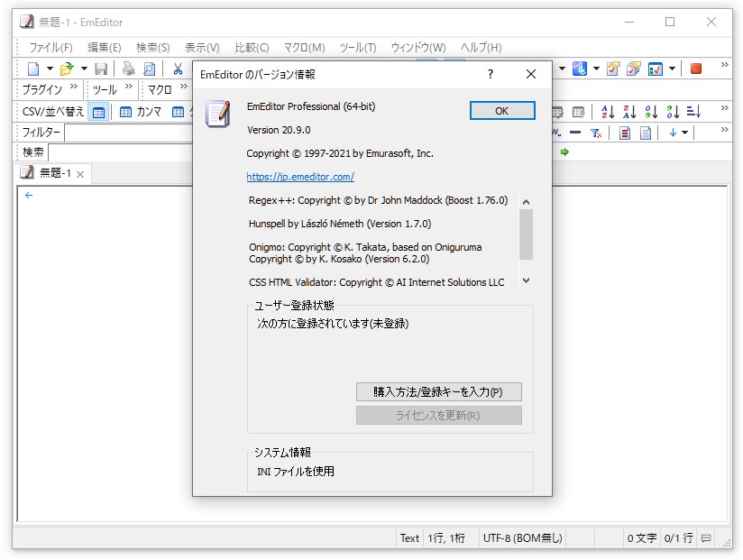743x560 pixels.
Task: Stop the macro recording with red square icon
Action: coord(696,69)
